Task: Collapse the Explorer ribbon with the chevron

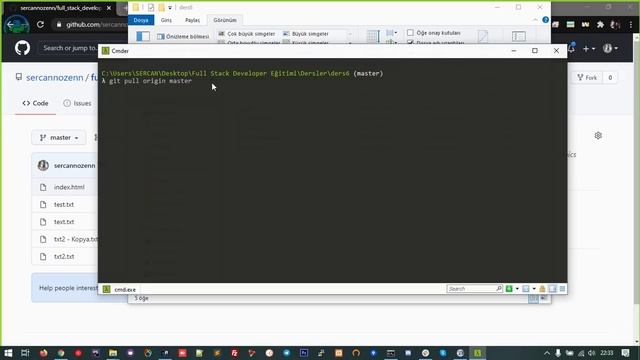Action: 535,20
